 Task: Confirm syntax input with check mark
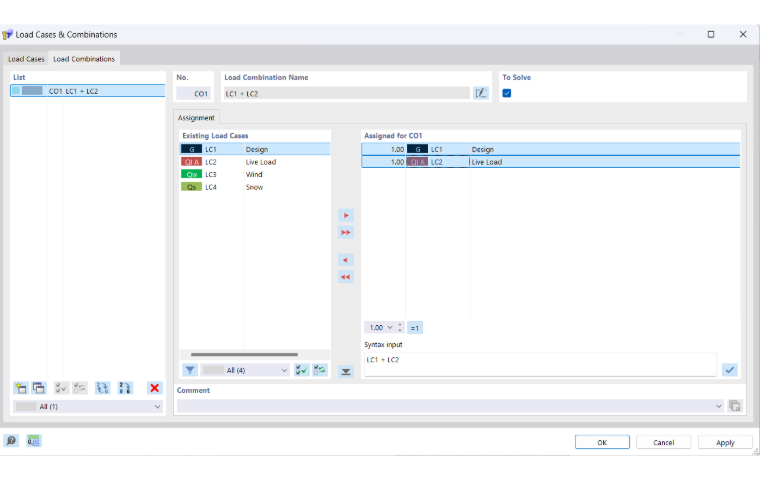click(x=729, y=370)
